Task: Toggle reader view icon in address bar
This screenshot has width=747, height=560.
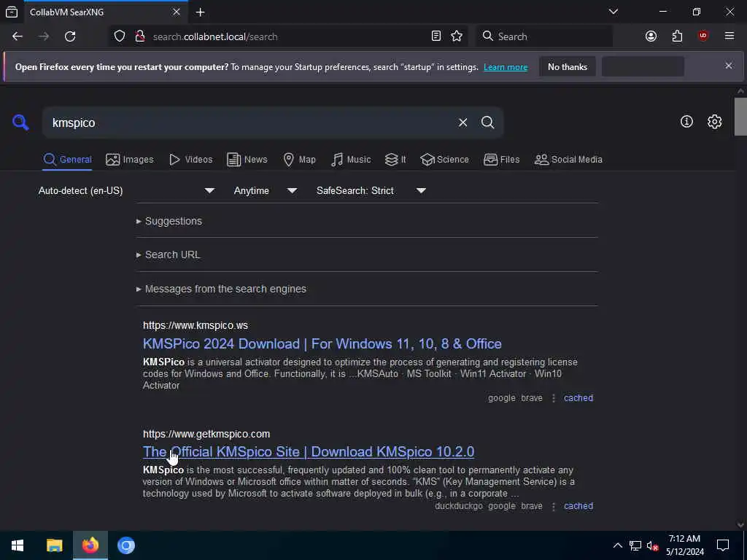Action: [x=436, y=36]
